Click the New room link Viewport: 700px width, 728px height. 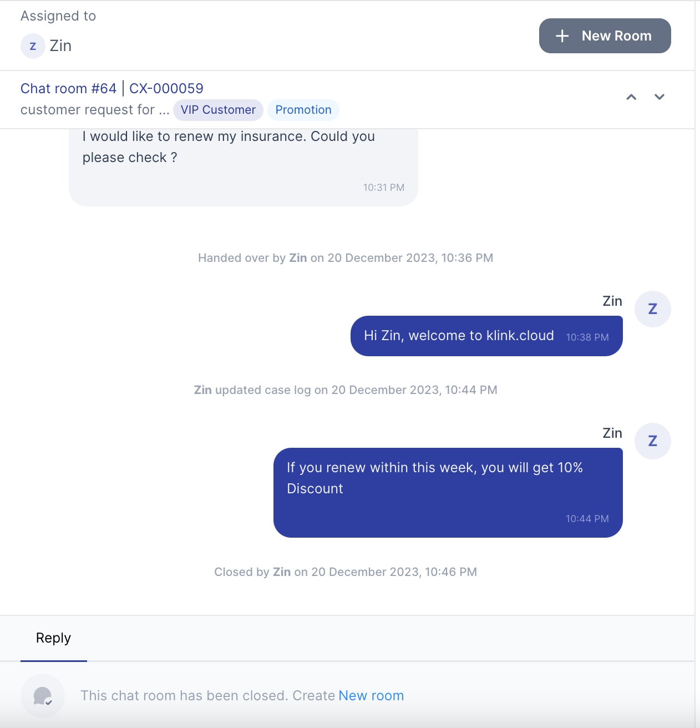[371, 696]
